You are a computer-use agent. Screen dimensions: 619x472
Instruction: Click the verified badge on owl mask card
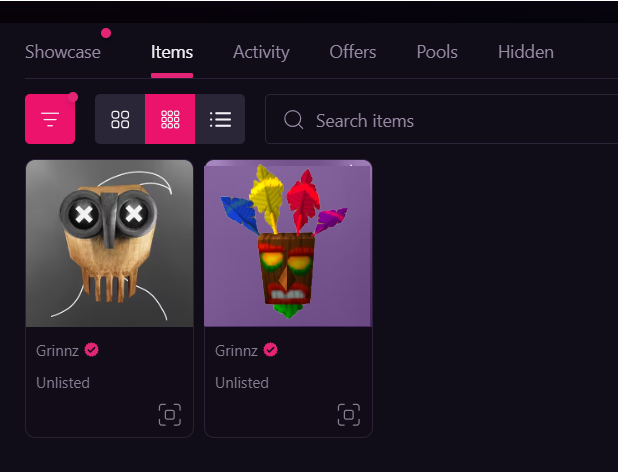tap(92, 350)
